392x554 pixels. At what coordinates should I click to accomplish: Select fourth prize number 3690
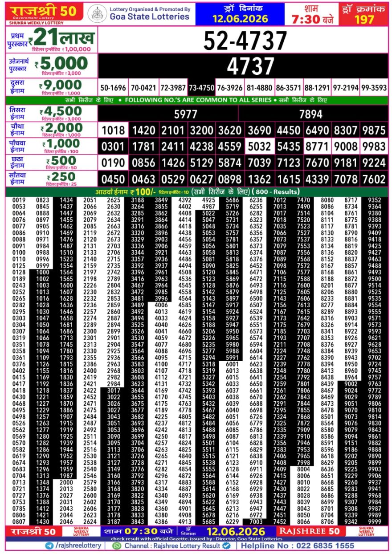click(259, 130)
